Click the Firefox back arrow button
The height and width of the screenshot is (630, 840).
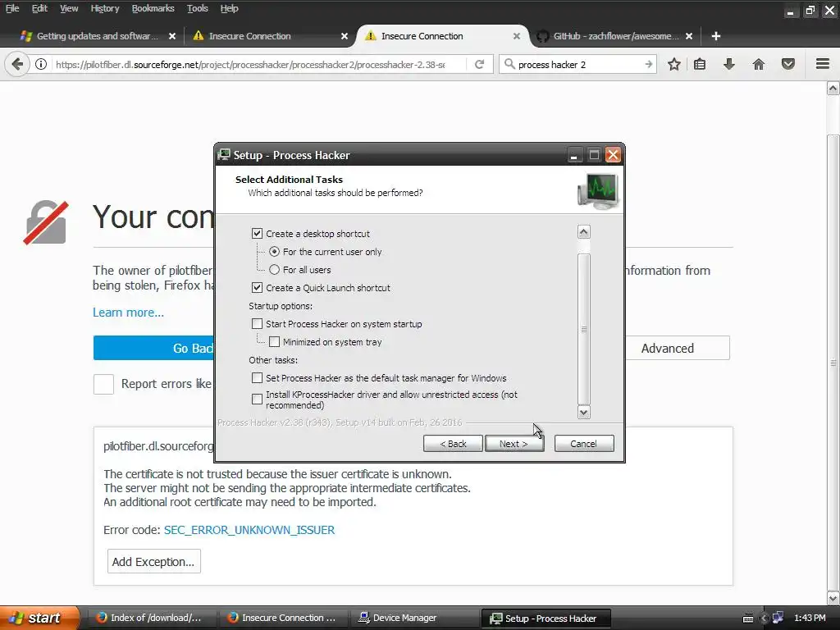[17, 64]
